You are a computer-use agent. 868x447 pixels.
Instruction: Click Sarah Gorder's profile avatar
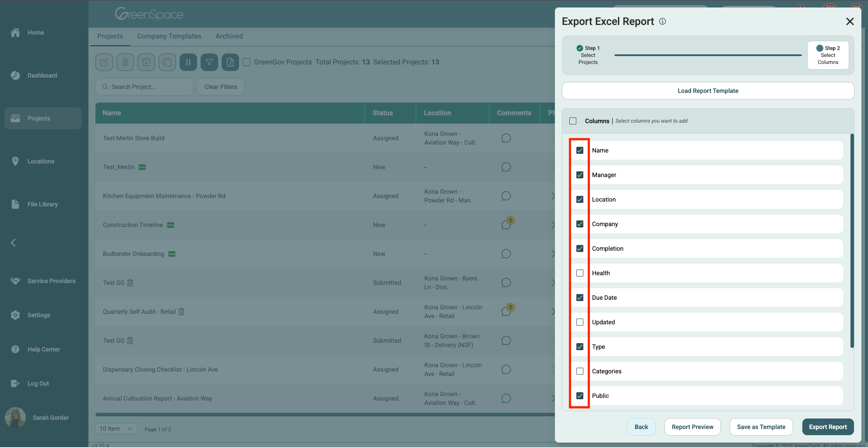pyautogui.click(x=15, y=418)
